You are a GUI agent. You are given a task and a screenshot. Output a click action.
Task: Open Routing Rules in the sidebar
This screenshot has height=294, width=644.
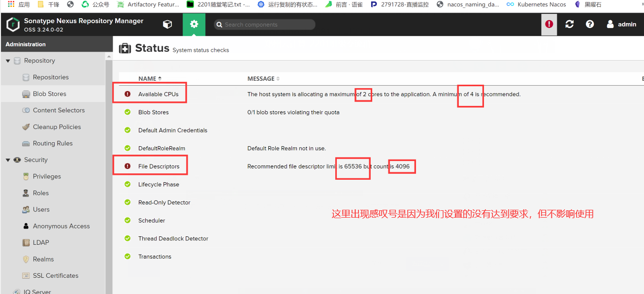point(53,143)
